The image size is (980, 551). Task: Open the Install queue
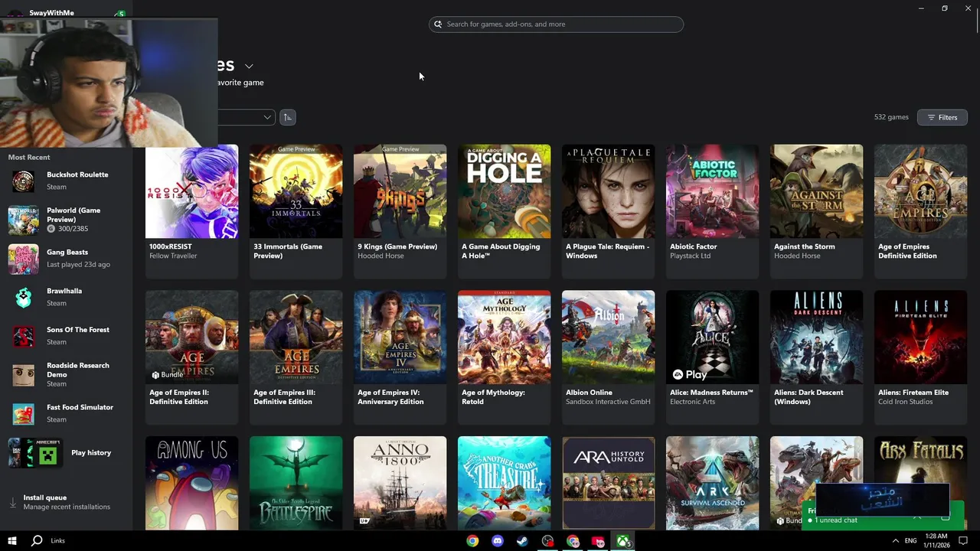tap(66, 502)
